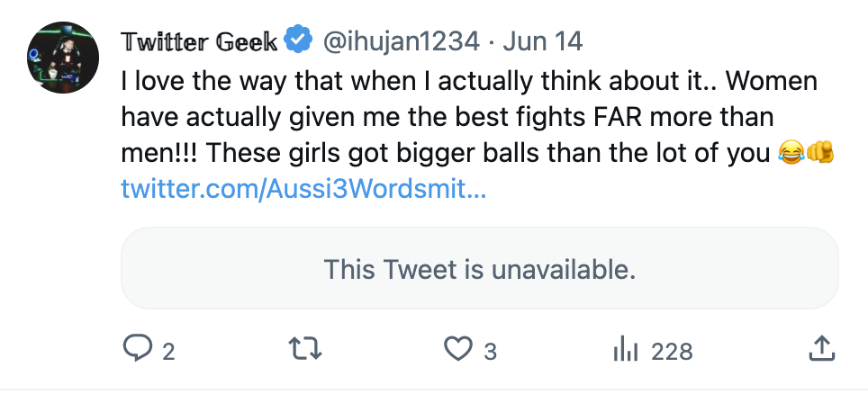This screenshot has width=868, height=394.
Task: Like the tweet with the heart icon
Action: coord(460,349)
